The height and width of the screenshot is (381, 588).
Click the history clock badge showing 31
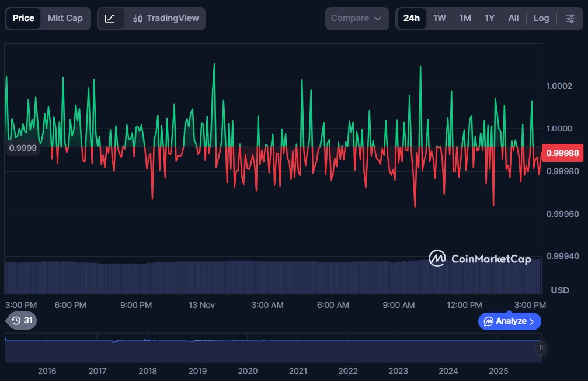click(22, 320)
